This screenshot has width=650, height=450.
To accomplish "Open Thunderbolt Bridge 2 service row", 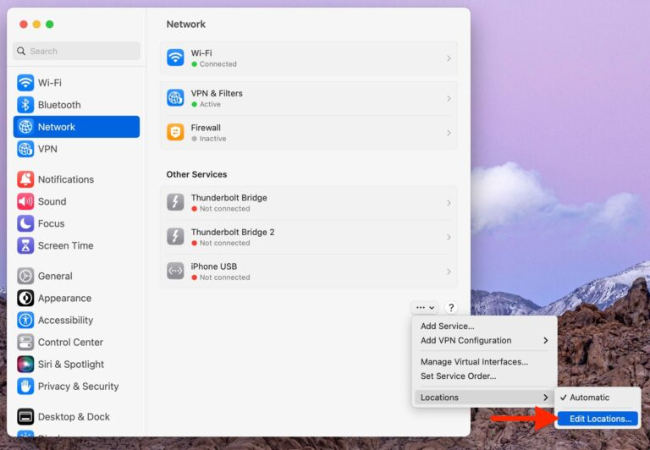I will tap(308, 237).
